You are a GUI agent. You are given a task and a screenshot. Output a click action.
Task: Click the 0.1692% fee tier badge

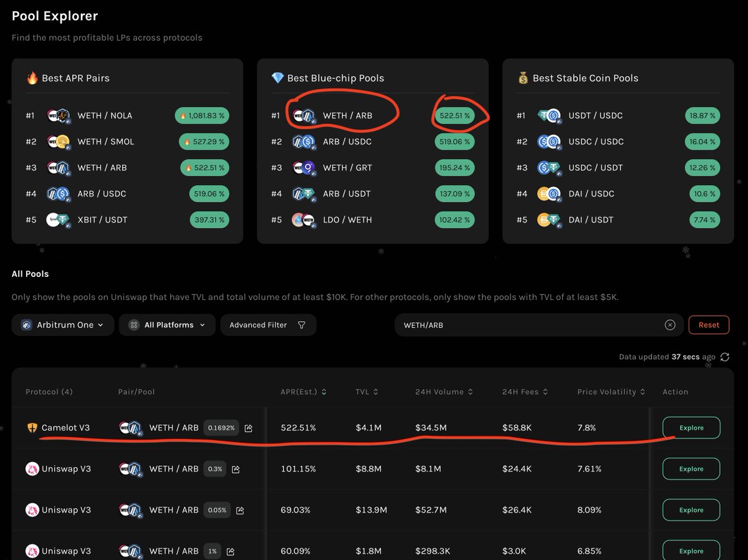221,428
